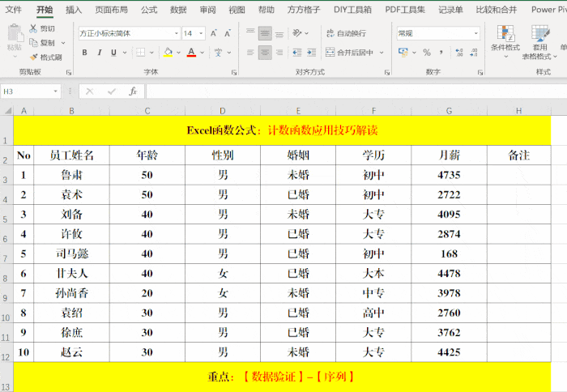Screen dimensions: 567x392
Task: Toggle italic formatting
Action: (100, 53)
